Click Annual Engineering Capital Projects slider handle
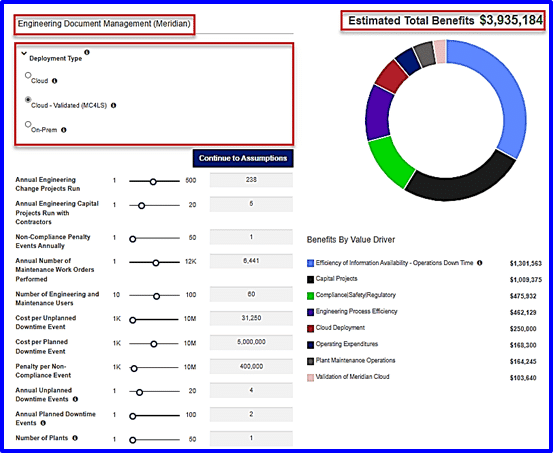This screenshot has width=553, height=453. pos(141,206)
